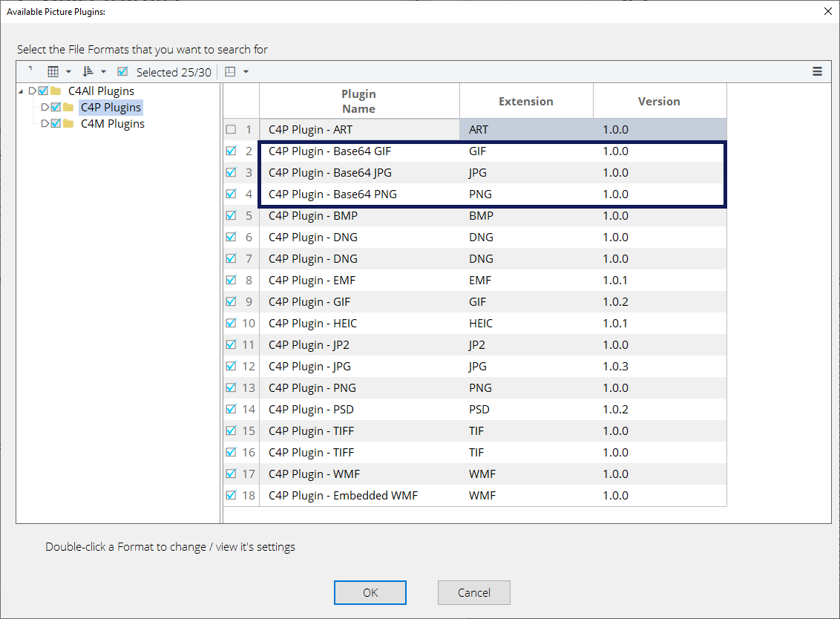Click the small refresh icon on the toolbar
840x619 pixels.
click(30, 69)
